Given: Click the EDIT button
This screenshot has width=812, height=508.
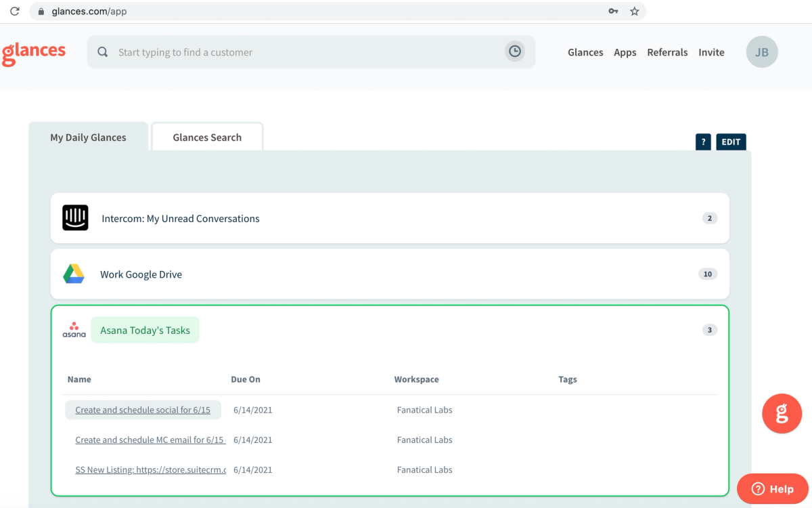Looking at the screenshot, I should 731,142.
